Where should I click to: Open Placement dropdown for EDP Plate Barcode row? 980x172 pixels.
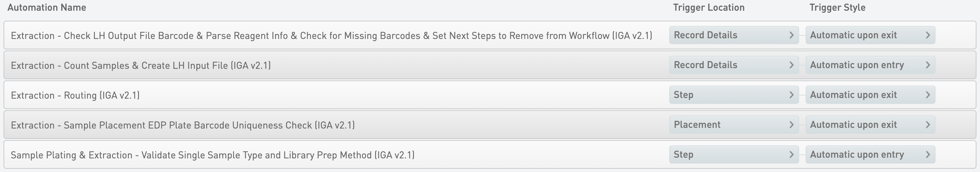click(x=734, y=125)
